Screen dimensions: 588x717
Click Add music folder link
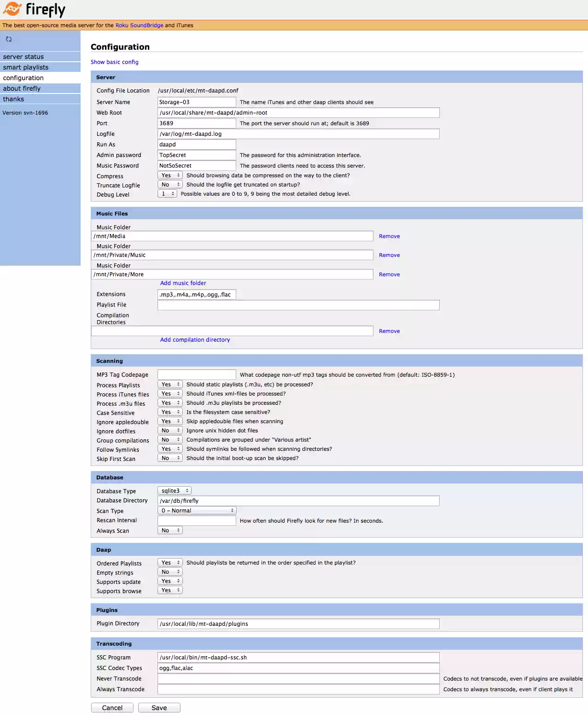pos(183,283)
